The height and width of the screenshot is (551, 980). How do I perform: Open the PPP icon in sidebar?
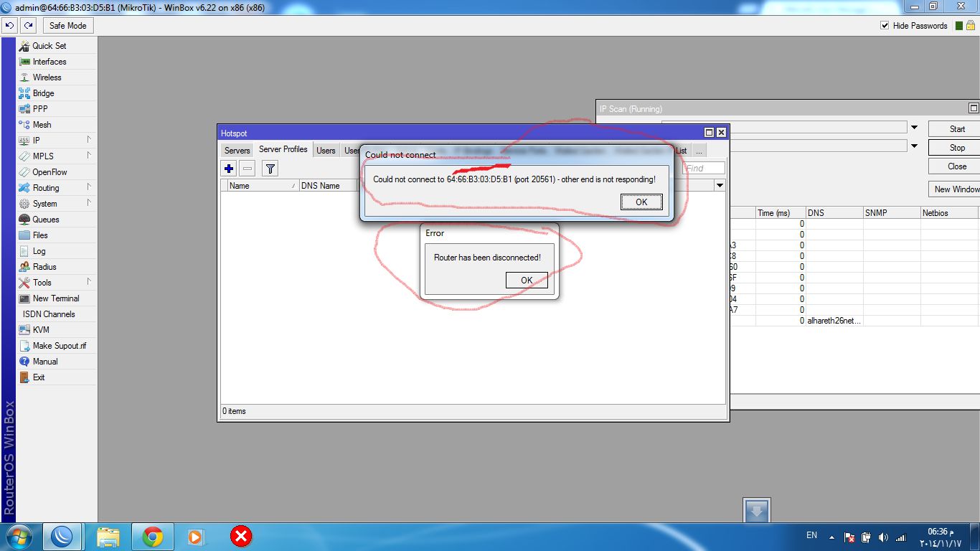24,109
